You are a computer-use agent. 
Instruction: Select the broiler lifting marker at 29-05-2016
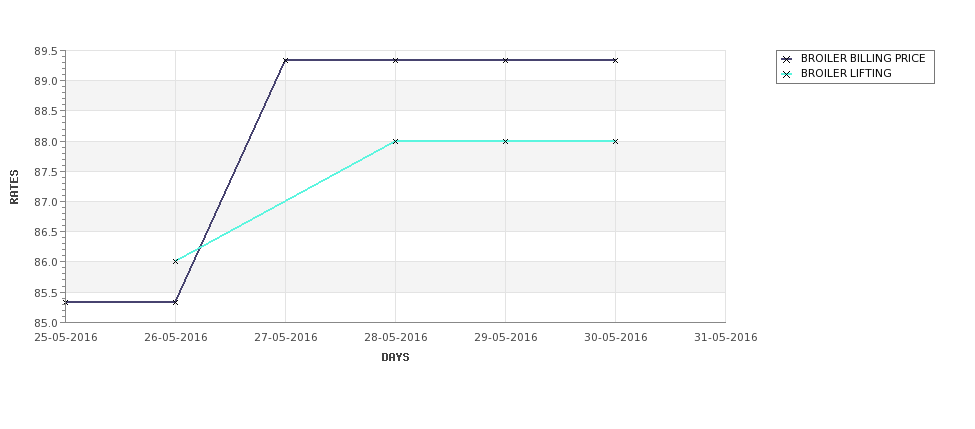[x=506, y=141]
